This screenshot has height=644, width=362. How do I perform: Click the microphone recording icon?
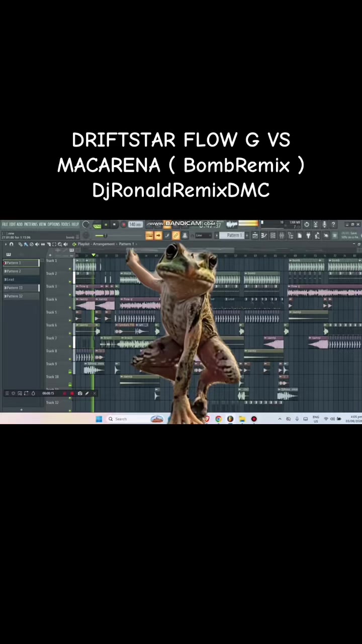(325, 224)
